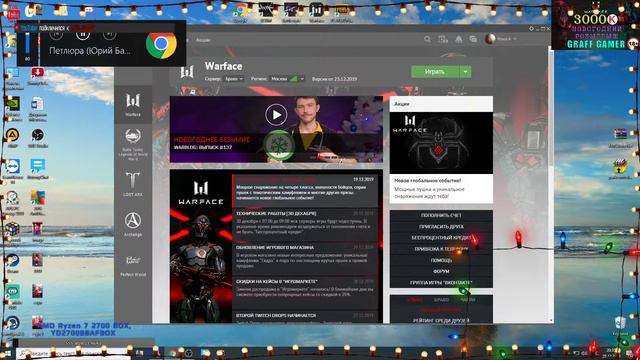
Task: Open Lost Ark in the game sidebar
Action: 133,184
